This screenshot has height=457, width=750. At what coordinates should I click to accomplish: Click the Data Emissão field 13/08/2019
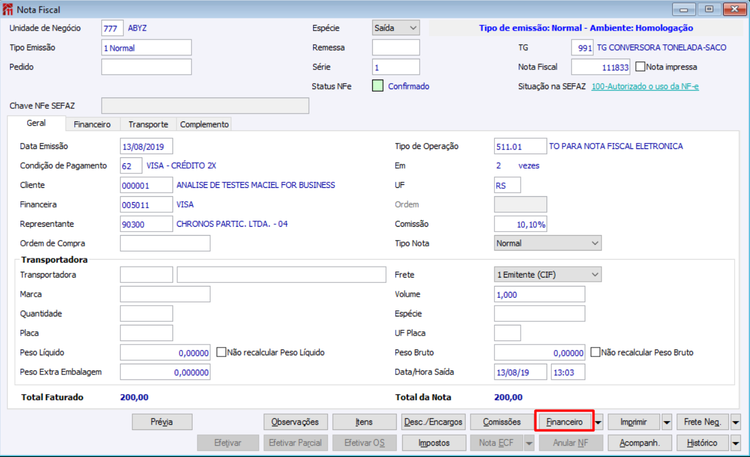click(146, 146)
